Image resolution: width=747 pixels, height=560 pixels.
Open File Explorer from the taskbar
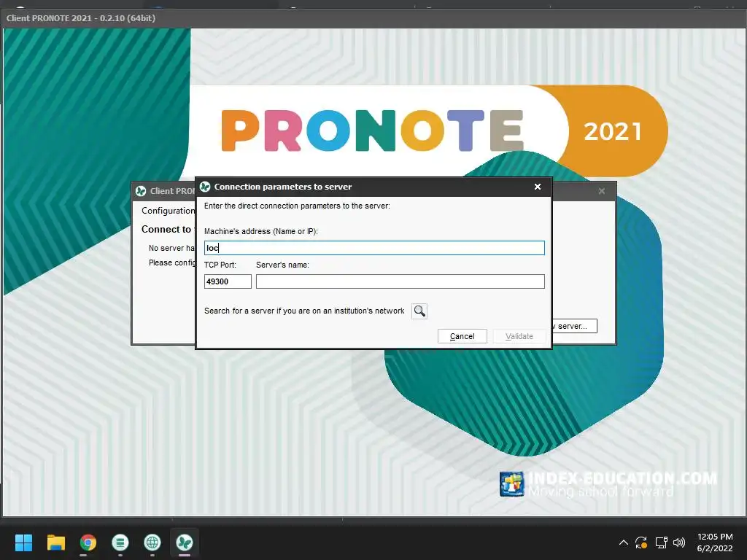(x=55, y=542)
